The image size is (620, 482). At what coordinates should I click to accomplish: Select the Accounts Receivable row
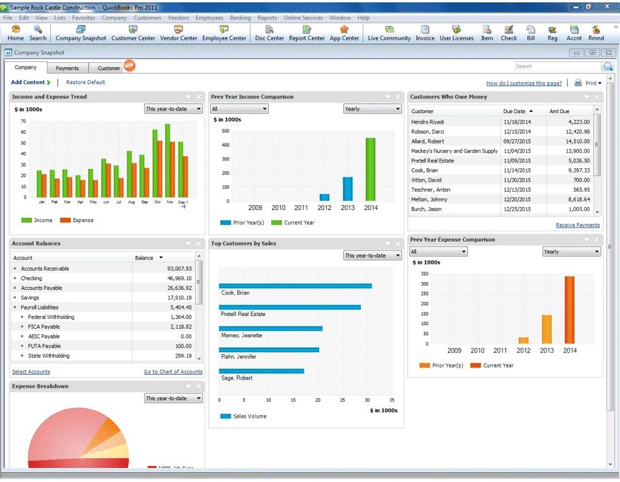(103, 268)
